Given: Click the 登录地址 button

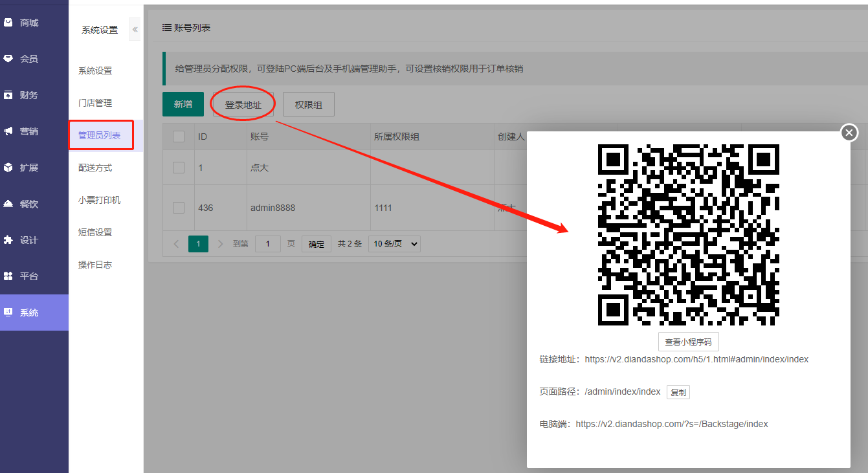Looking at the screenshot, I should (x=243, y=104).
